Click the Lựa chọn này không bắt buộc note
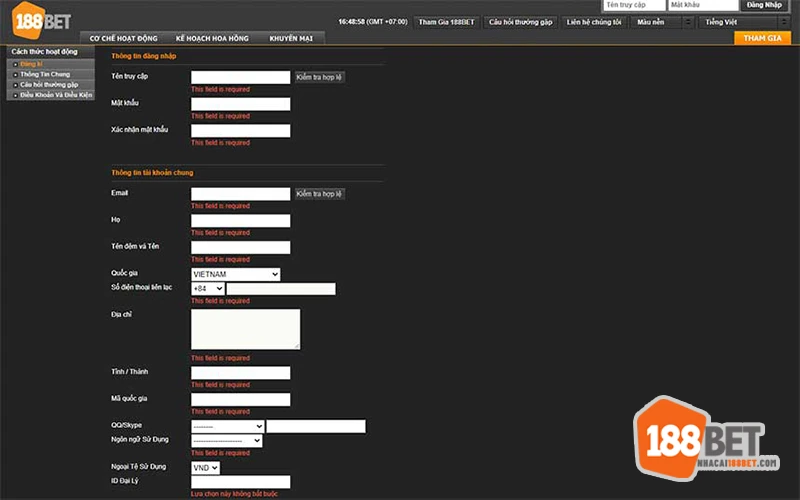Image resolution: width=800 pixels, height=500 pixels. 234,494
